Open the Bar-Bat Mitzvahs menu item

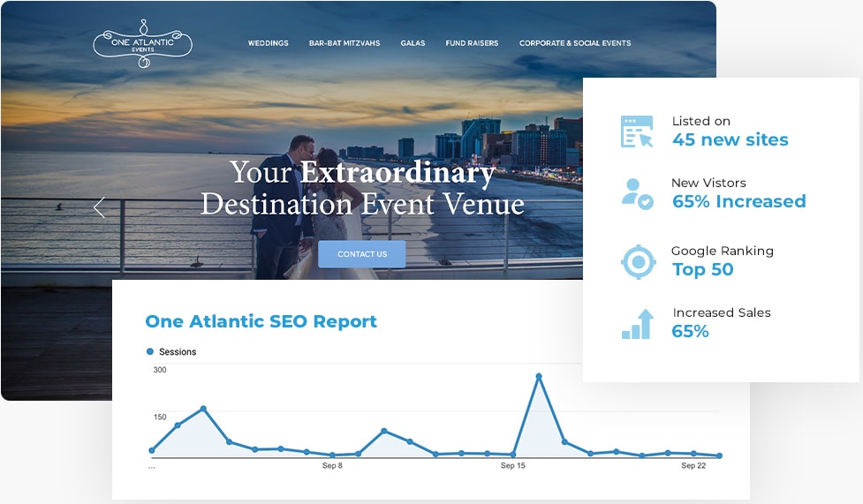click(344, 43)
